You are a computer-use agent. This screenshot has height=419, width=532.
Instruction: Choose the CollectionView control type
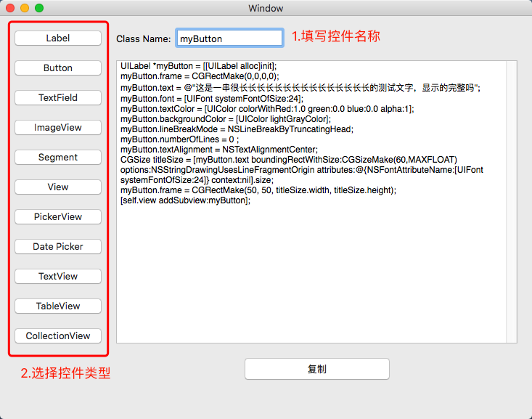58,335
